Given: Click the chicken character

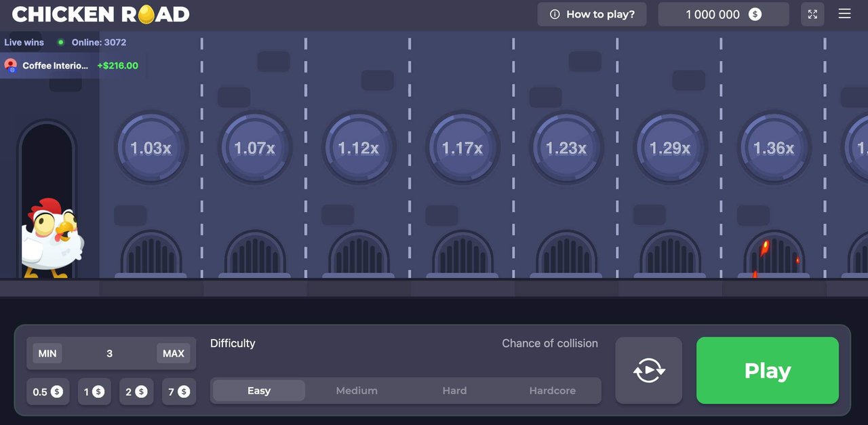Looking at the screenshot, I should click(52, 237).
